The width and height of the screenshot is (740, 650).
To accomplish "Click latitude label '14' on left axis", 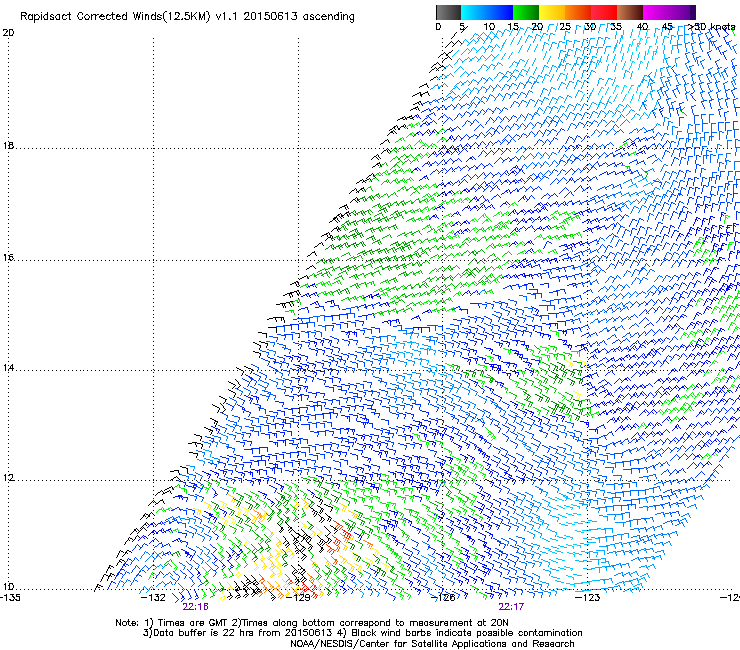I will click(8, 368).
